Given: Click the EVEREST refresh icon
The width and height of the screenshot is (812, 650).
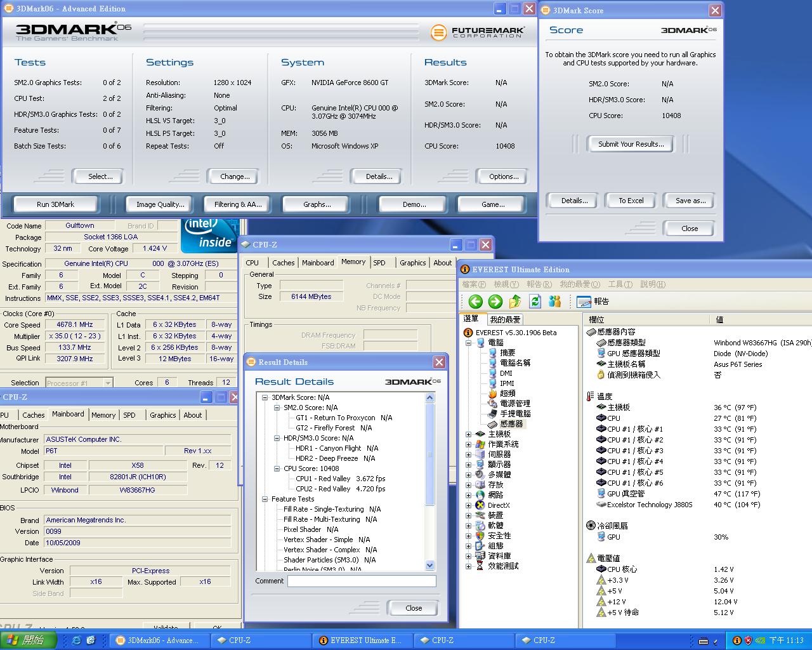Looking at the screenshot, I should tap(535, 302).
